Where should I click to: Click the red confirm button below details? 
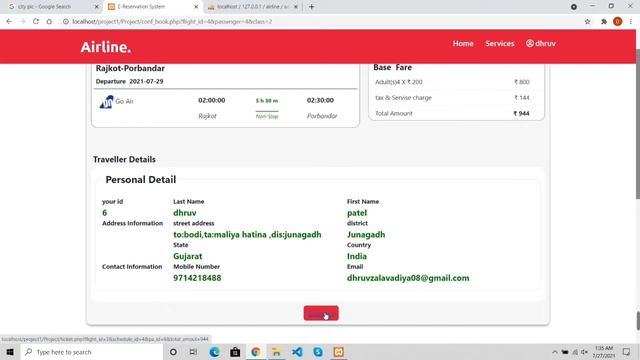[x=321, y=313]
